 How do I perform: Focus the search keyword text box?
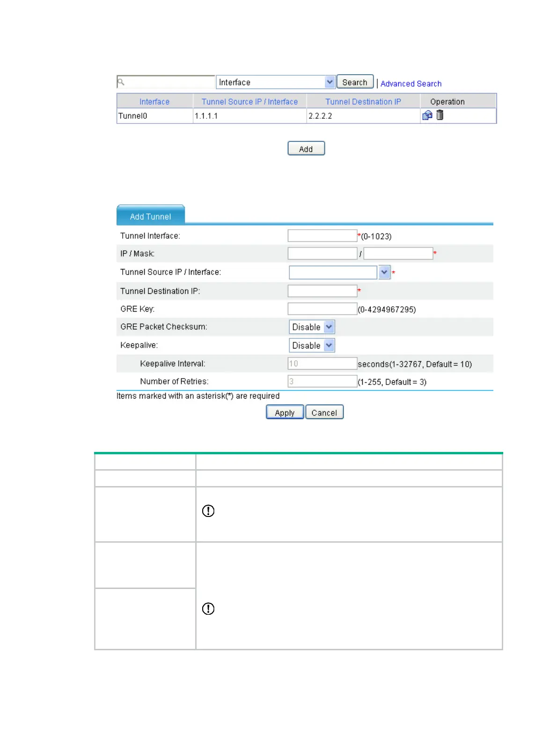(166, 82)
